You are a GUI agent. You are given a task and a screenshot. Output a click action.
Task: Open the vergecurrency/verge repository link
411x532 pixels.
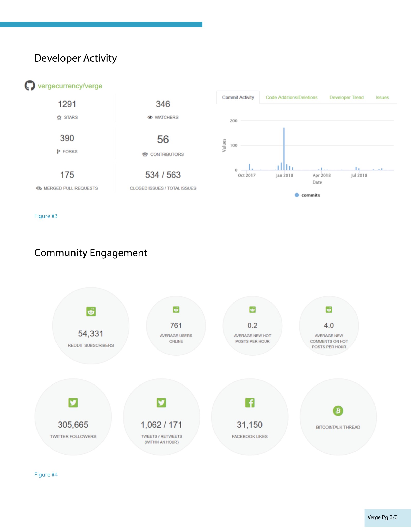point(70,86)
